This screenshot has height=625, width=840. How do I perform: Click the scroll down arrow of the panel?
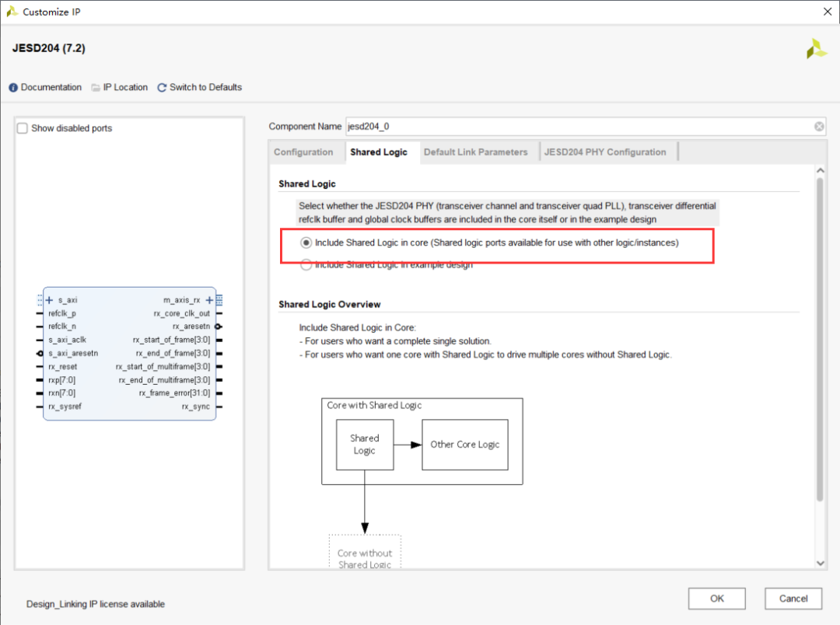(x=821, y=563)
